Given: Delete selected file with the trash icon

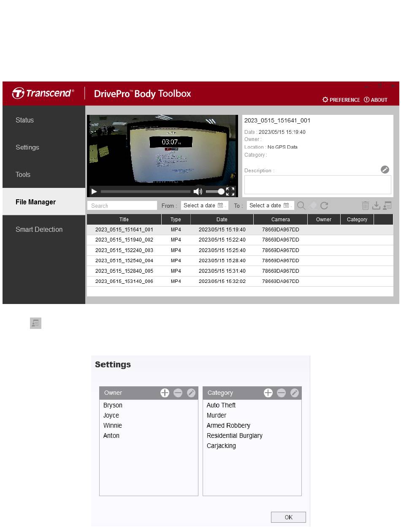Looking at the screenshot, I should pyautogui.click(x=366, y=206).
